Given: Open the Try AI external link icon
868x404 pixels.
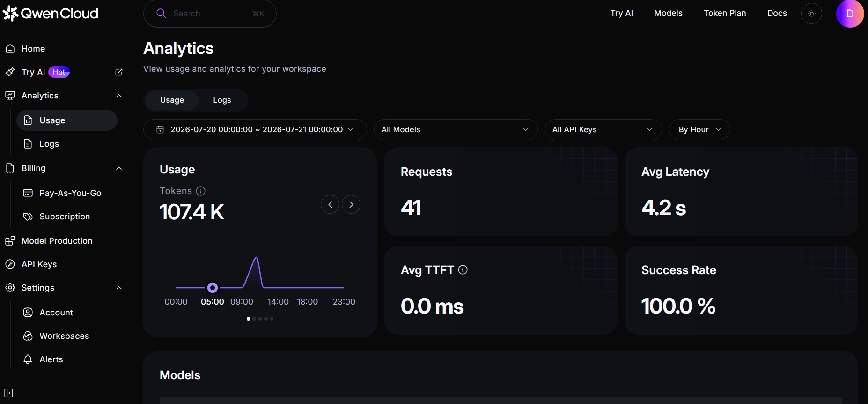Looking at the screenshot, I should pyautogui.click(x=119, y=72).
